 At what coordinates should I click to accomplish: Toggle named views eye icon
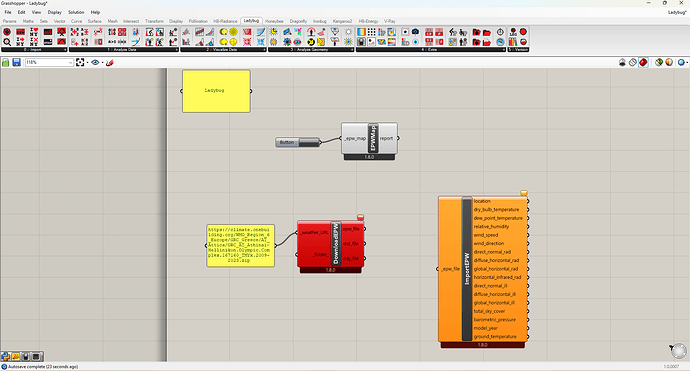pyautogui.click(x=95, y=62)
